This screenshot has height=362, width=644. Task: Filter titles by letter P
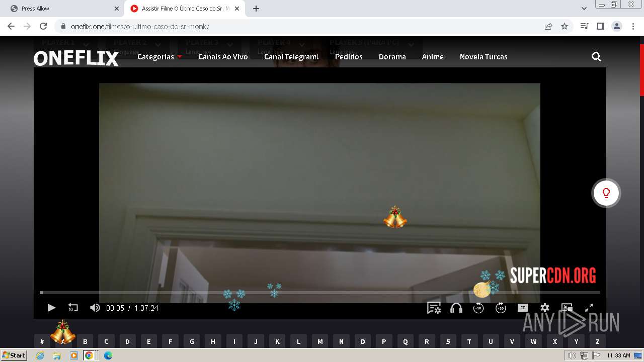pos(384,341)
